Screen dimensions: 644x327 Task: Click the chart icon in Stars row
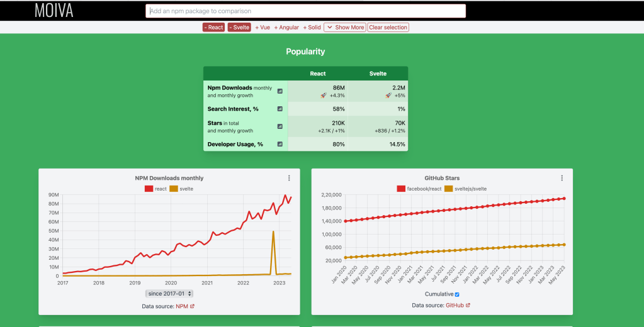point(280,126)
